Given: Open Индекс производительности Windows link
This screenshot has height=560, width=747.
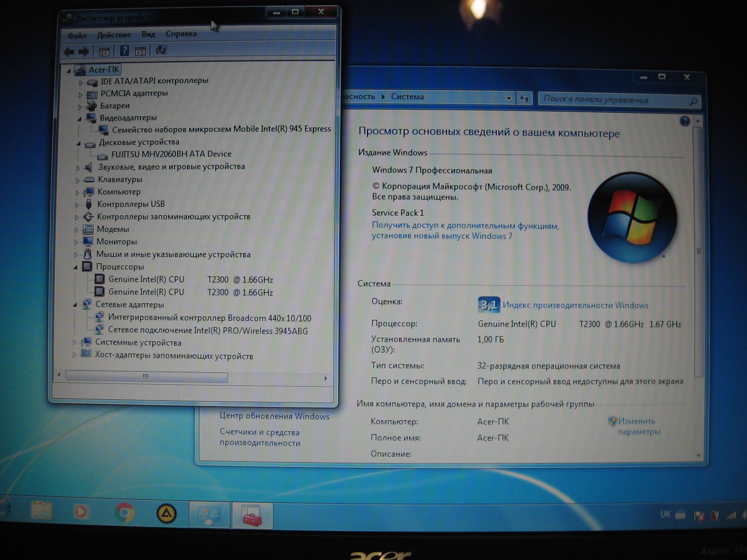Looking at the screenshot, I should pos(575,305).
